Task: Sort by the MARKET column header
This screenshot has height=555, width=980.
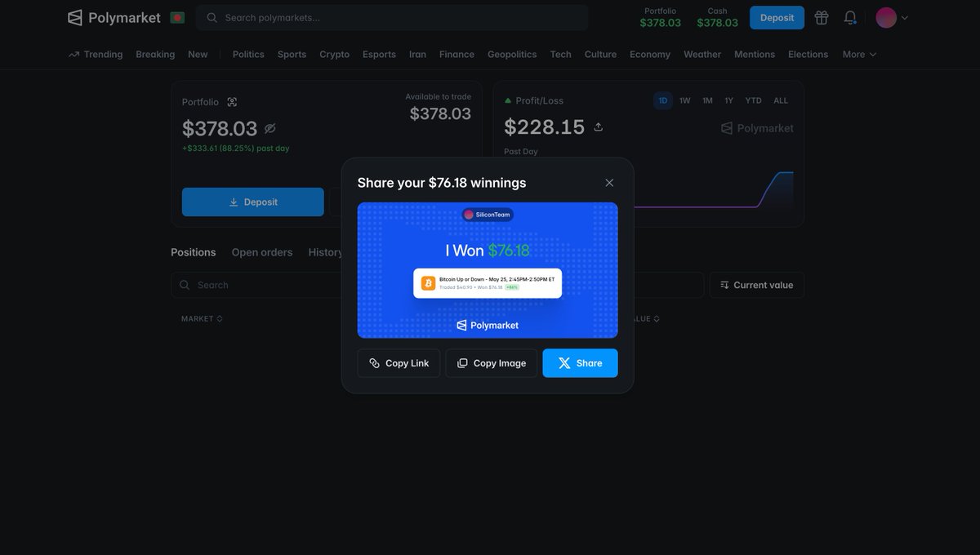Action: [x=202, y=318]
